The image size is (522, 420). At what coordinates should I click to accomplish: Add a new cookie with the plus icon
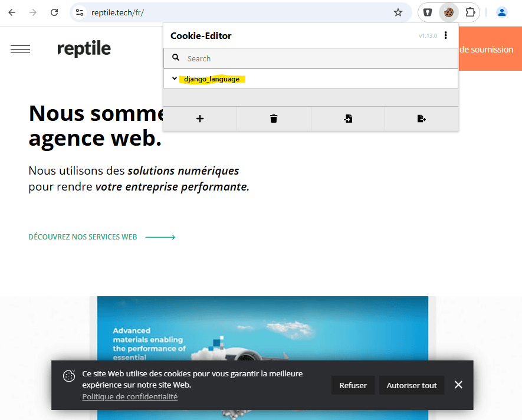199,119
